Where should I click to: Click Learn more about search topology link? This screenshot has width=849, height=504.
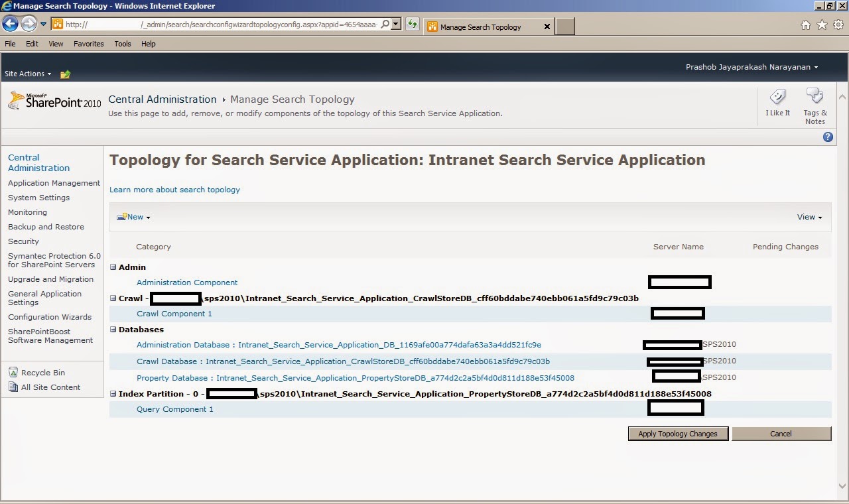coord(174,190)
